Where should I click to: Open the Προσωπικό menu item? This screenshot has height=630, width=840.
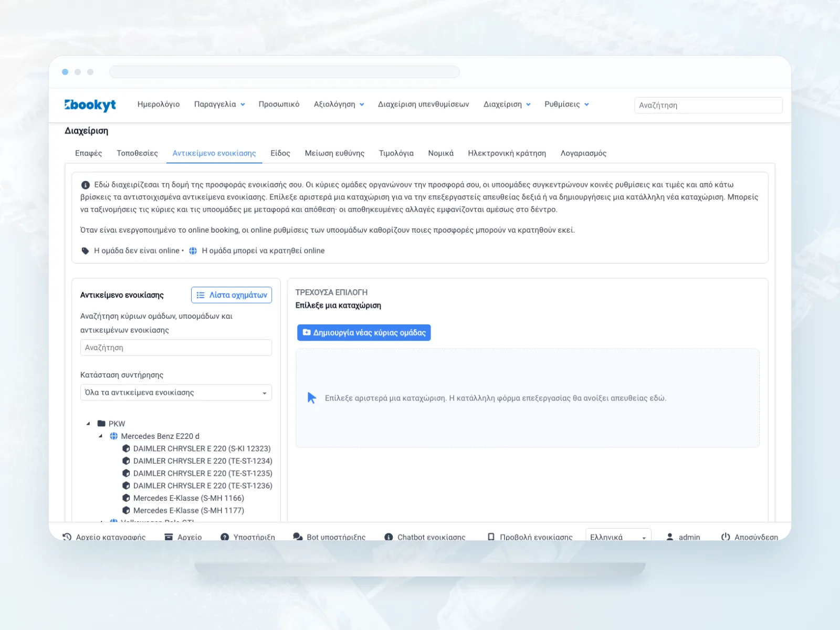[279, 104]
